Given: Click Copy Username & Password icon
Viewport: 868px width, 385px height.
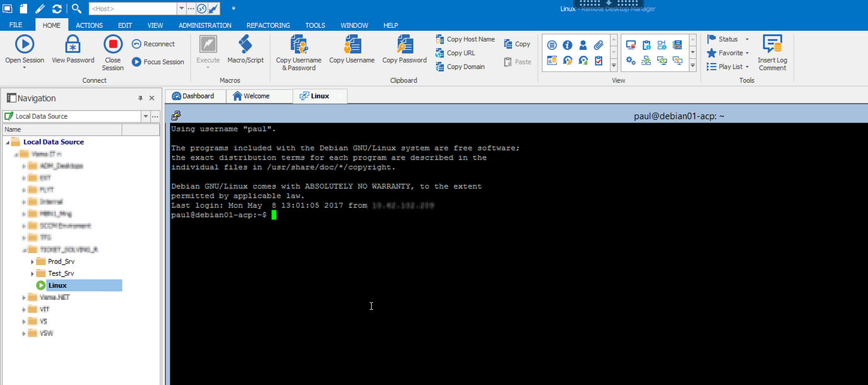Looking at the screenshot, I should click(299, 44).
